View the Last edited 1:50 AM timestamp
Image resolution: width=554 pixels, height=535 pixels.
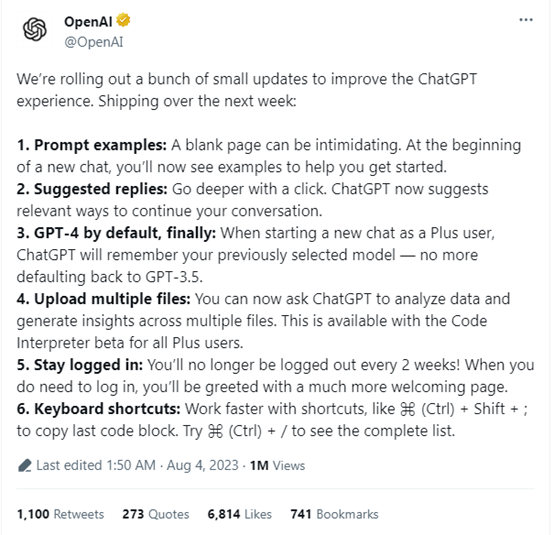[x=96, y=465]
